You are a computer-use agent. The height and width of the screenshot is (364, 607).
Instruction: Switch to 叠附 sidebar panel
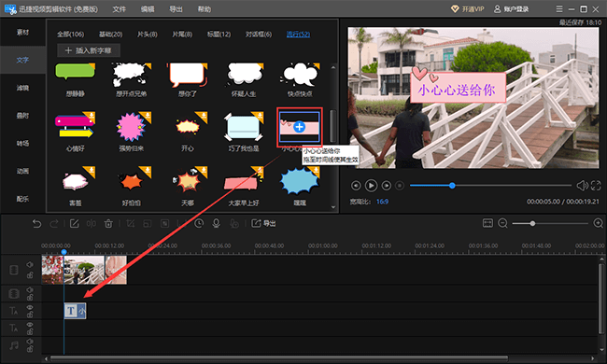[x=22, y=116]
